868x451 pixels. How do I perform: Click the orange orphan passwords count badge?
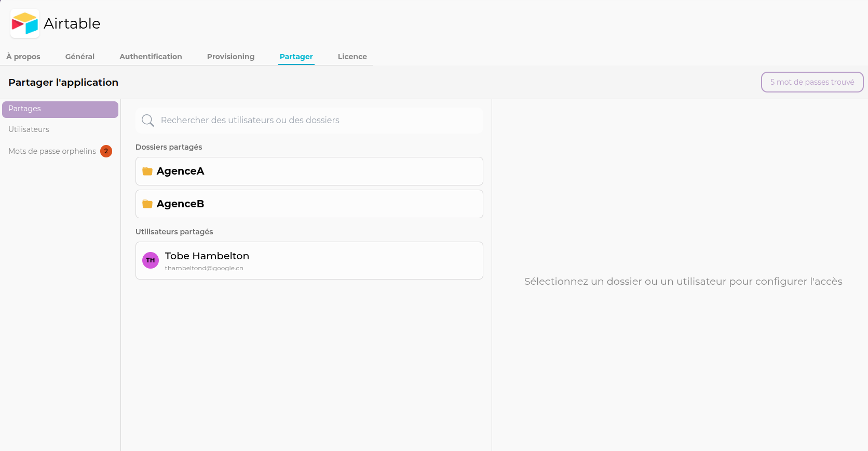click(106, 151)
